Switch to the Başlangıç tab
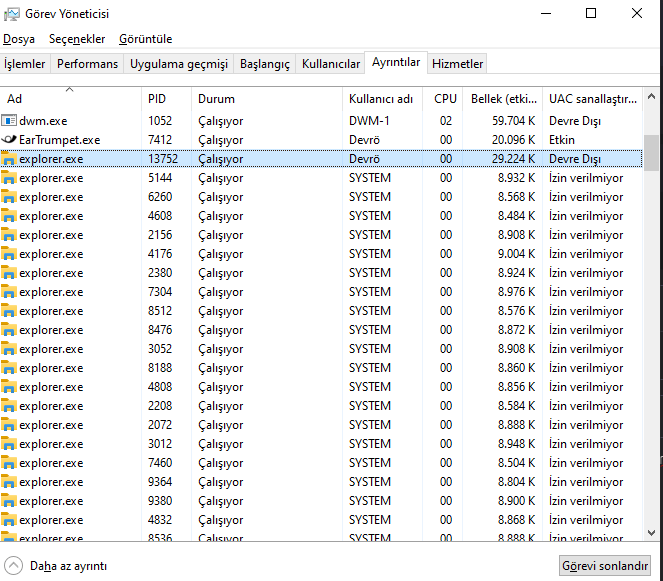The height and width of the screenshot is (581, 663). (265, 64)
